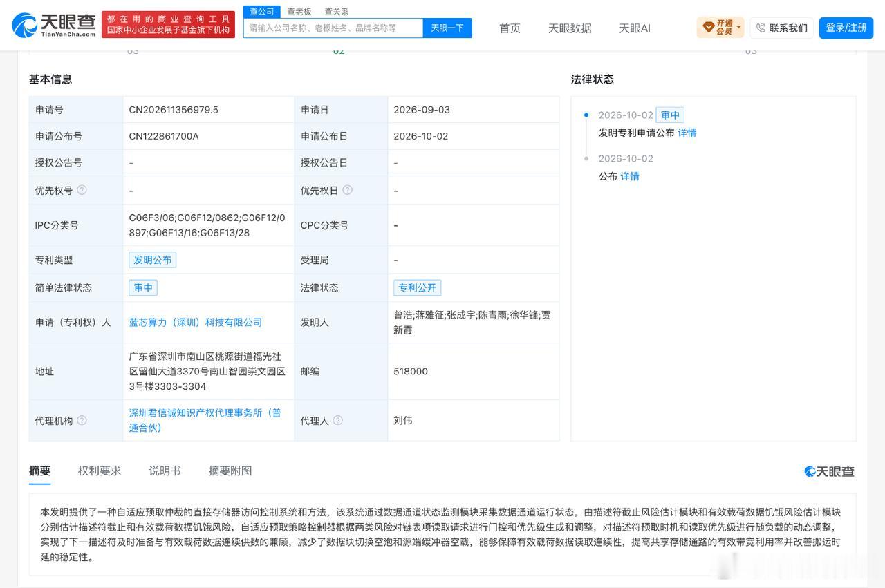Click 详情 link next to 公布 status

point(630,176)
